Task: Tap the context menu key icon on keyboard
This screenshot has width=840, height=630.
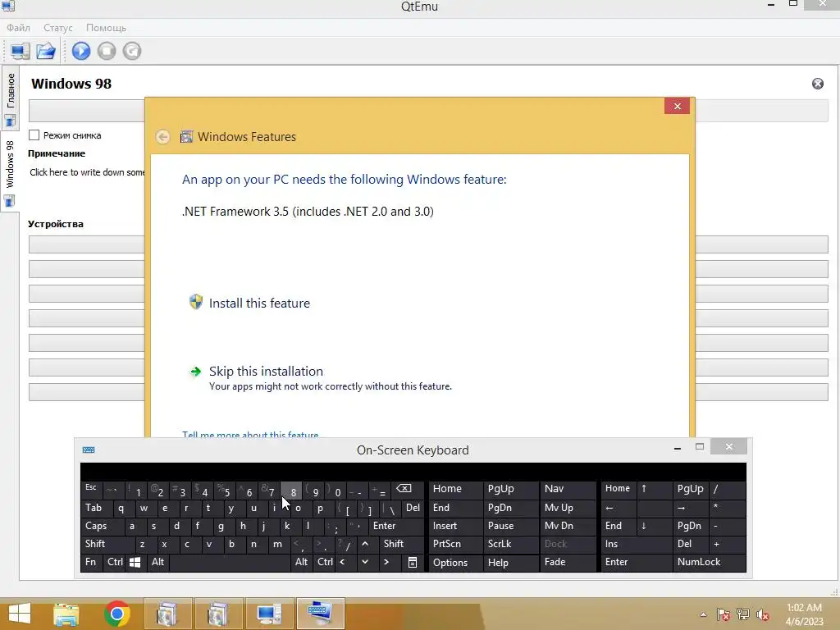Action: pyautogui.click(x=413, y=562)
